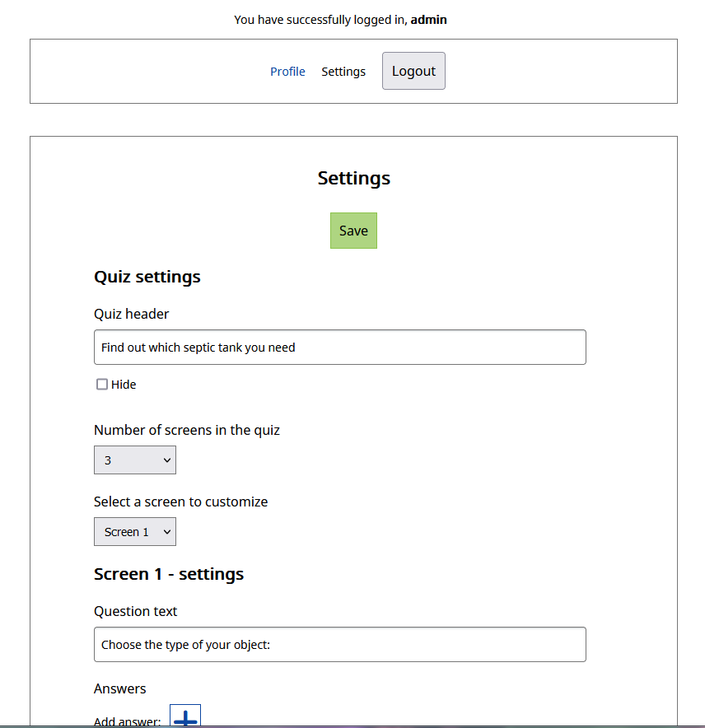Viewport: 705px width, 728px height.
Task: Click into the Quiz header input field
Action: point(339,348)
